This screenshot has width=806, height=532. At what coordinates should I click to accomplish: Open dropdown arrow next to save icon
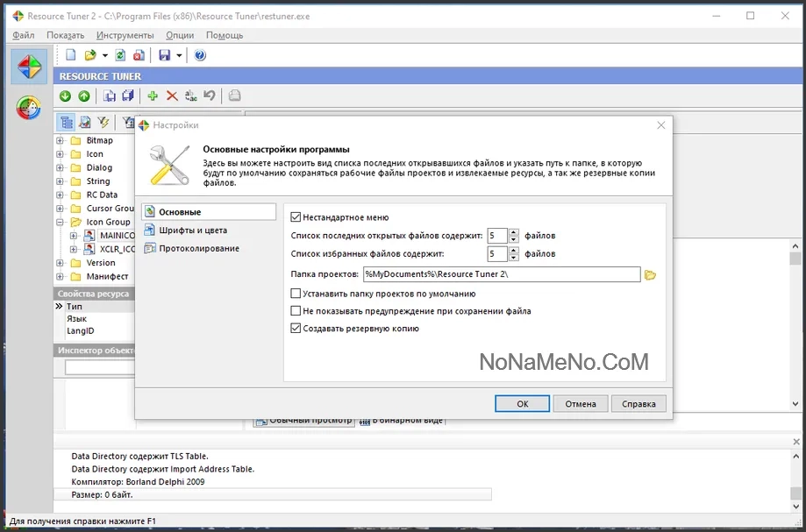[179, 55]
